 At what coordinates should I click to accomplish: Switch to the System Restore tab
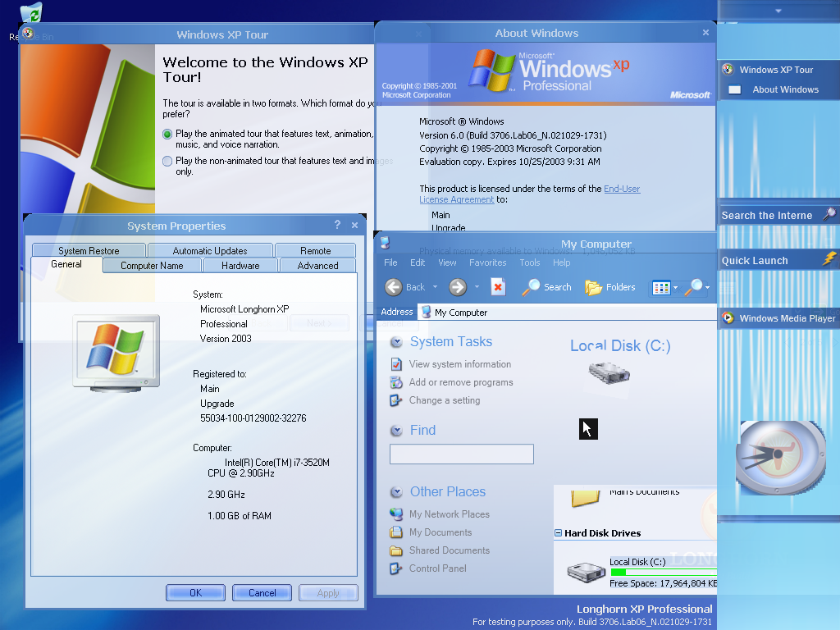pyautogui.click(x=89, y=251)
